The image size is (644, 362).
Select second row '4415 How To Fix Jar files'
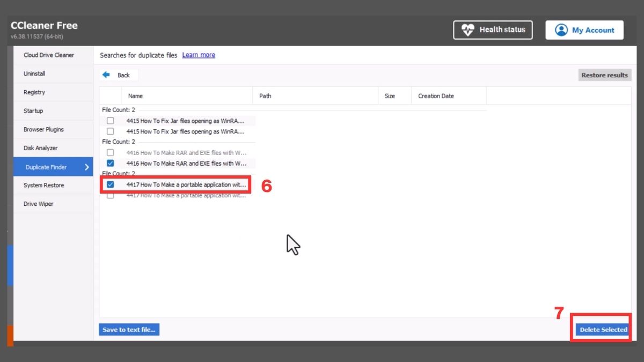click(x=177, y=131)
